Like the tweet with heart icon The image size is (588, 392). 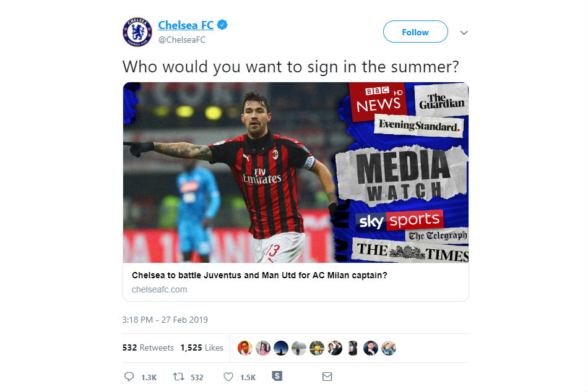[x=228, y=377]
